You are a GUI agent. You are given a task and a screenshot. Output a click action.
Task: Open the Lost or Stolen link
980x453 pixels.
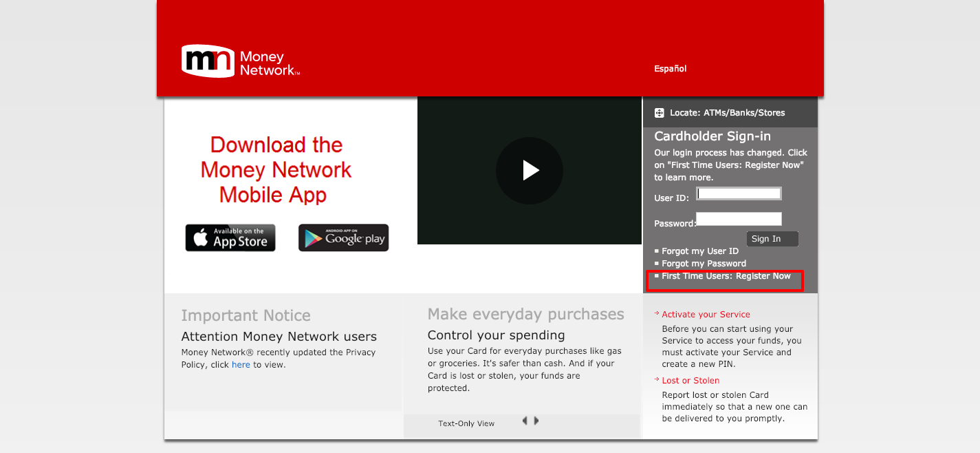[x=690, y=381]
